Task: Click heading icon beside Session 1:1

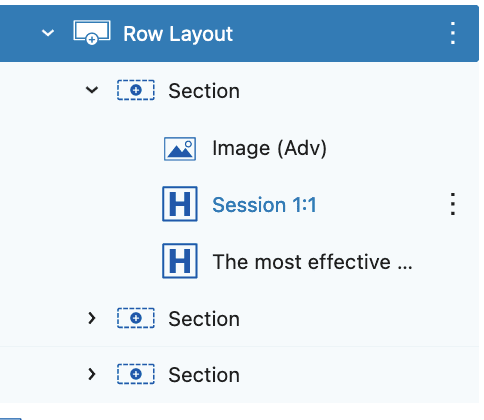Action: click(180, 204)
